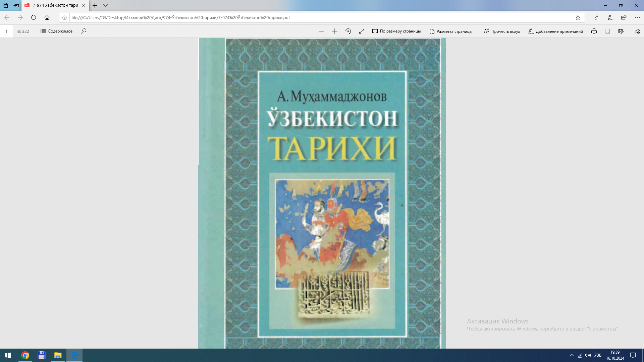Enter full screen view with arrows icon

click(x=362, y=31)
